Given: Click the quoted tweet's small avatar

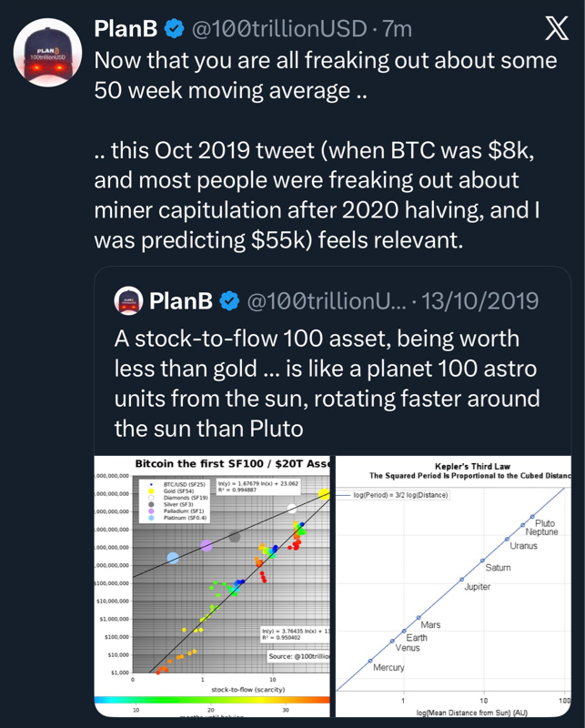Looking at the screenshot, I should pos(127,299).
